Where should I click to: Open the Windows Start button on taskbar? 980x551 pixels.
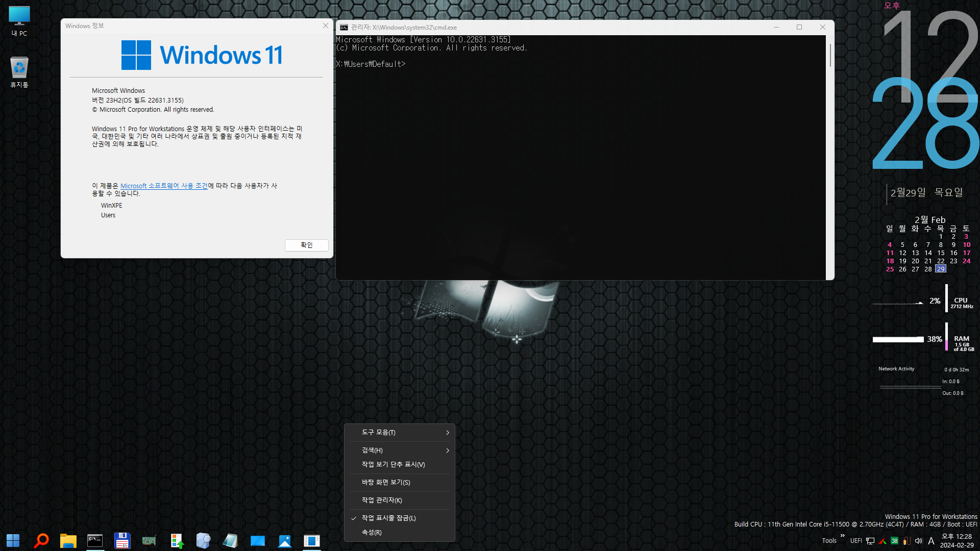13,540
